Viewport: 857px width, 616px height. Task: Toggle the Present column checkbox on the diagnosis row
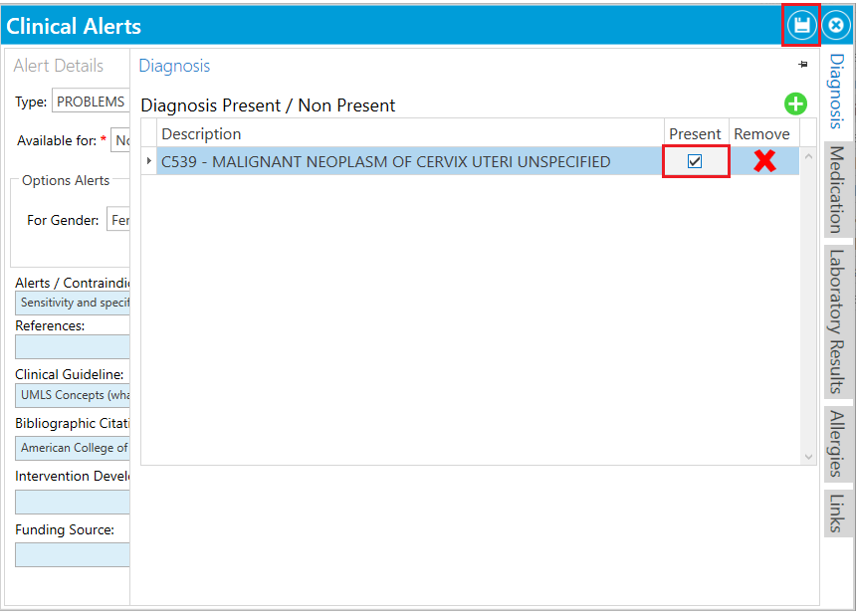pos(695,160)
